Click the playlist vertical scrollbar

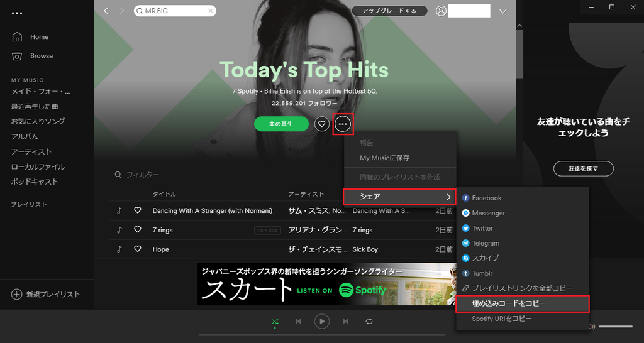[x=519, y=53]
